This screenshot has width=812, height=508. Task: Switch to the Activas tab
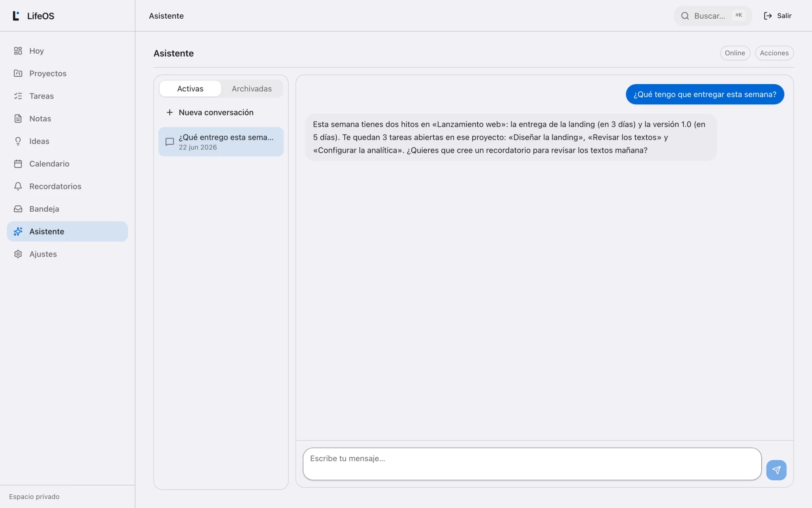(x=190, y=89)
